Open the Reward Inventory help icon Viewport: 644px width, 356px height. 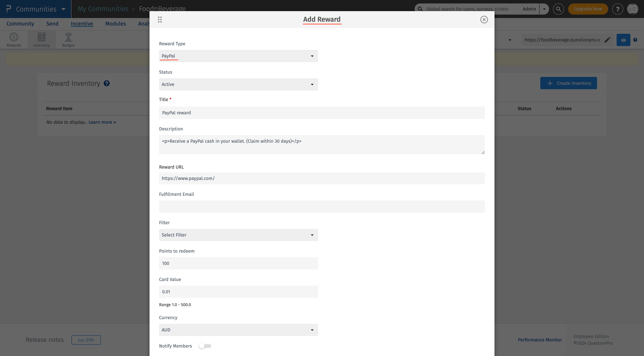[x=107, y=83]
